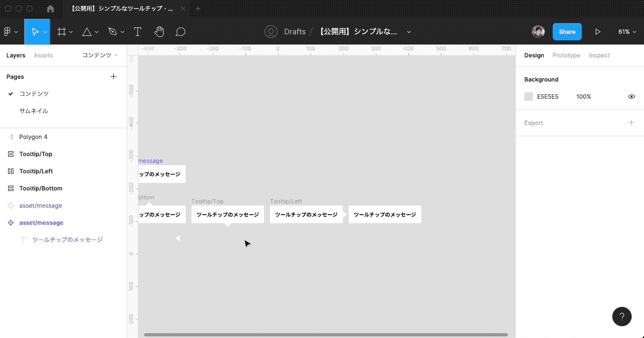Pick the Hand tool
The image size is (644, 338).
tap(159, 32)
